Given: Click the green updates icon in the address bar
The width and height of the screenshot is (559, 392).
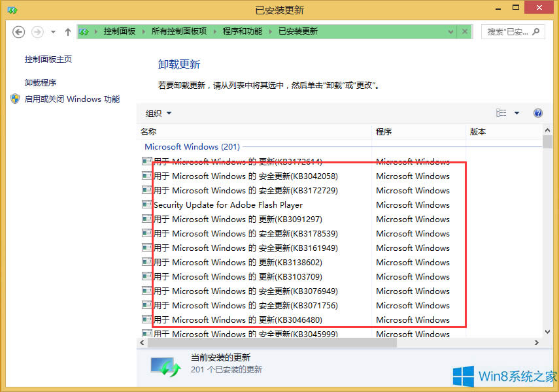Looking at the screenshot, I should pos(84,31).
